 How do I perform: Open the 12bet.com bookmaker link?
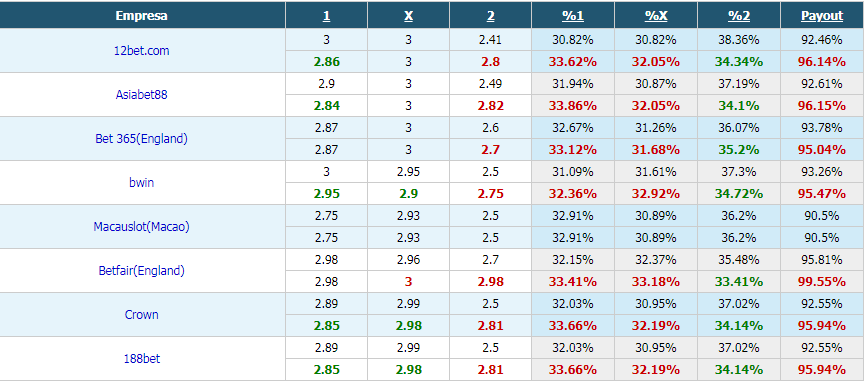pos(142,51)
